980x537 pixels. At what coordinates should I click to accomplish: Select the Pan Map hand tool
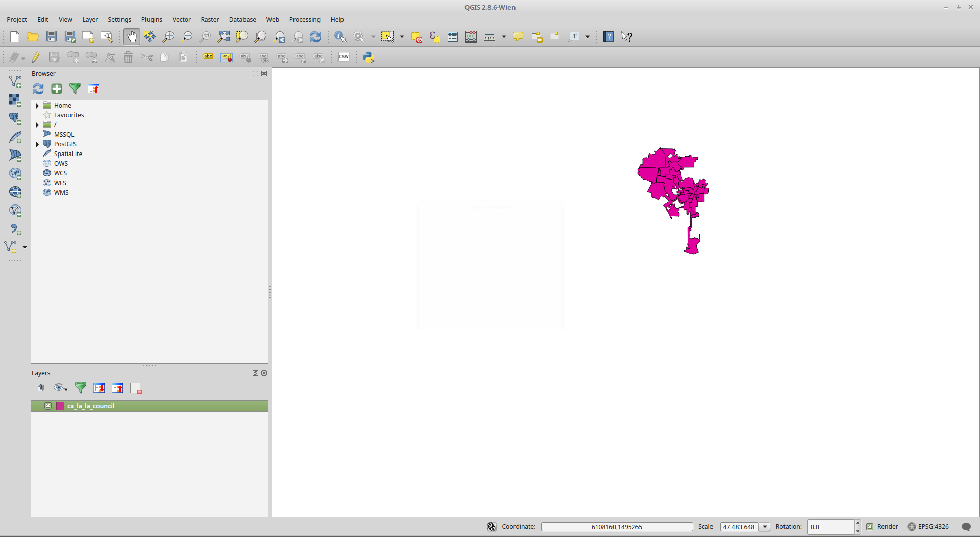pyautogui.click(x=132, y=37)
